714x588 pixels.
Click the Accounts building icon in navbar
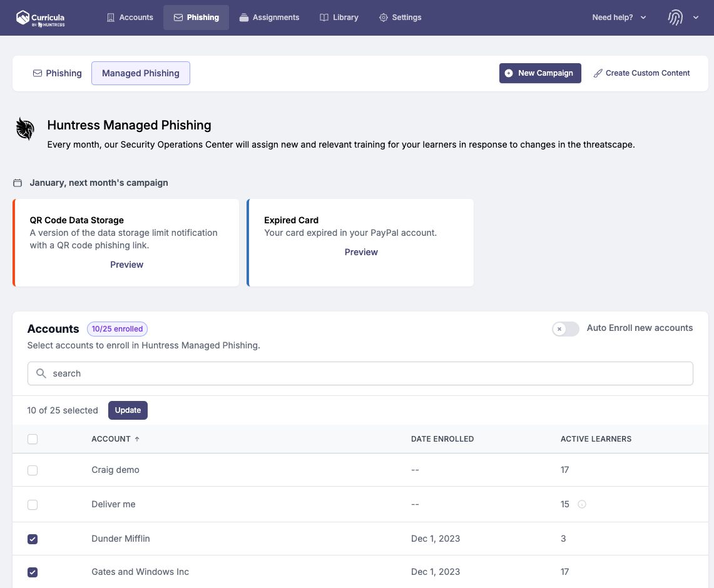[x=111, y=18]
